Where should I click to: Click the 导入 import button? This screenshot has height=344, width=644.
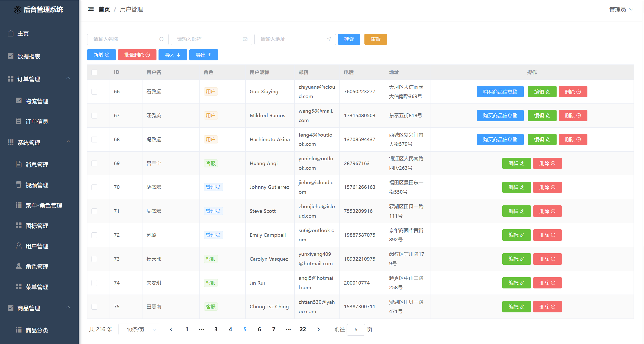[x=173, y=55]
